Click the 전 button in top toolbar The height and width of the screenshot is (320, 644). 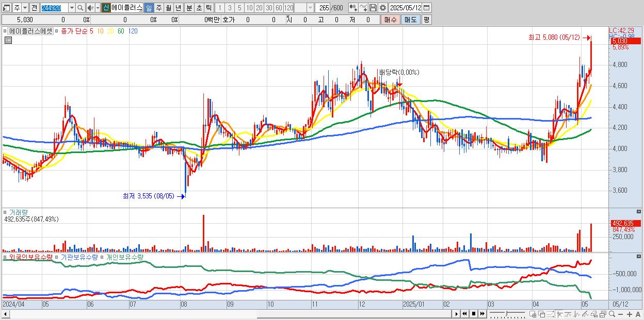pyautogui.click(x=35, y=8)
